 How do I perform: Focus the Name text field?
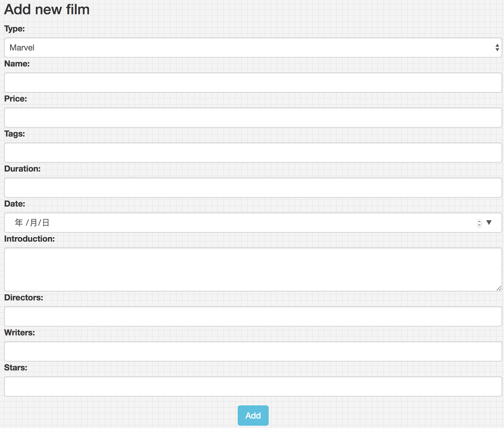pyautogui.click(x=253, y=83)
